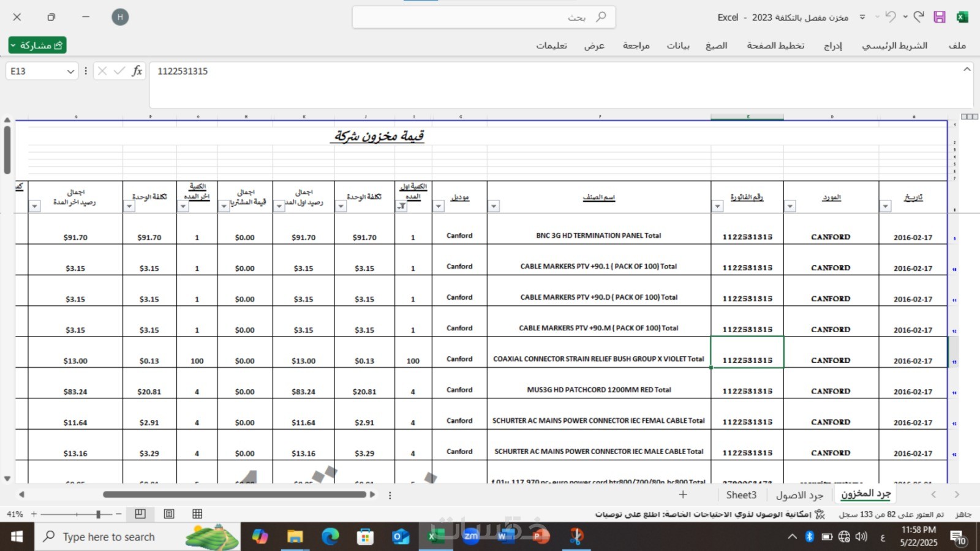This screenshot has width=980, height=551.
Task: Switch to Page Layout view in status bar
Action: pyautogui.click(x=169, y=514)
